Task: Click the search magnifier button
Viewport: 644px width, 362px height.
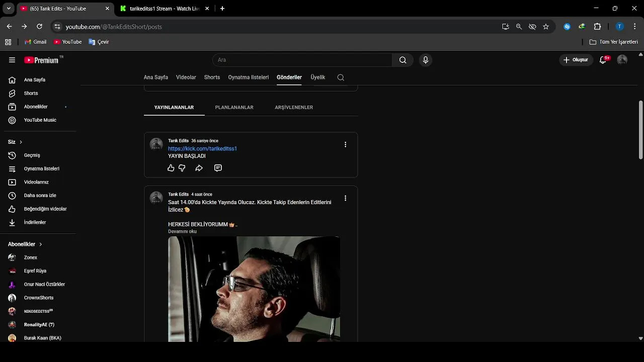Action: 403,60
